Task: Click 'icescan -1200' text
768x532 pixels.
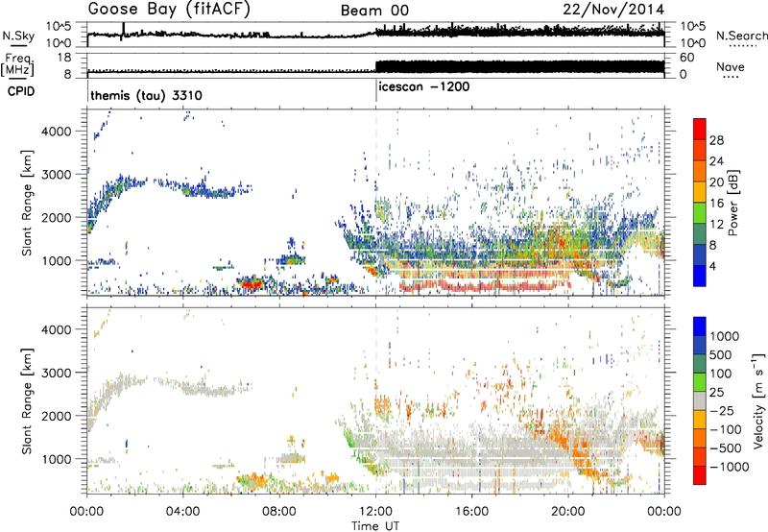Action: [x=423, y=86]
